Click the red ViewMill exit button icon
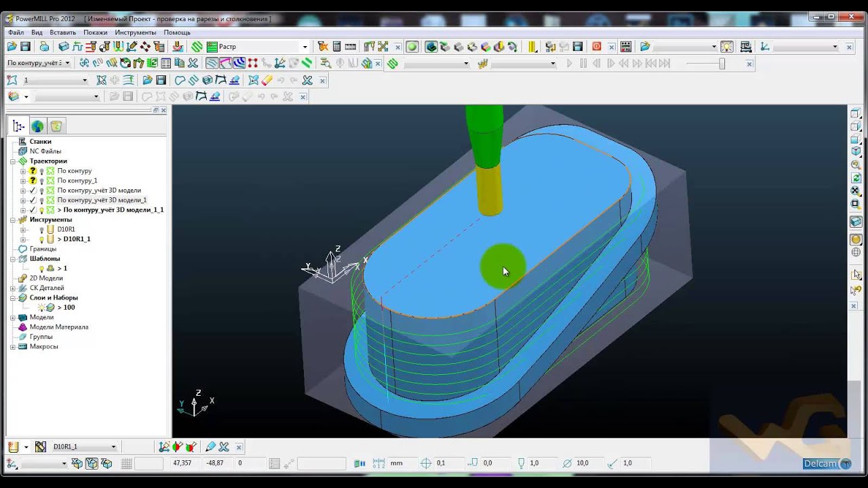Viewport: 868px width, 488px height. pyautogui.click(x=597, y=47)
